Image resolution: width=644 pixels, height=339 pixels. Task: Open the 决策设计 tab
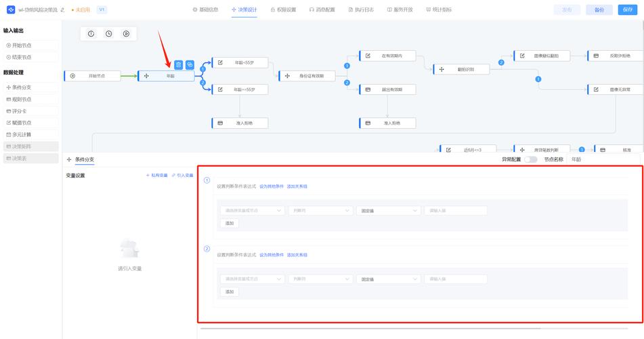point(244,9)
